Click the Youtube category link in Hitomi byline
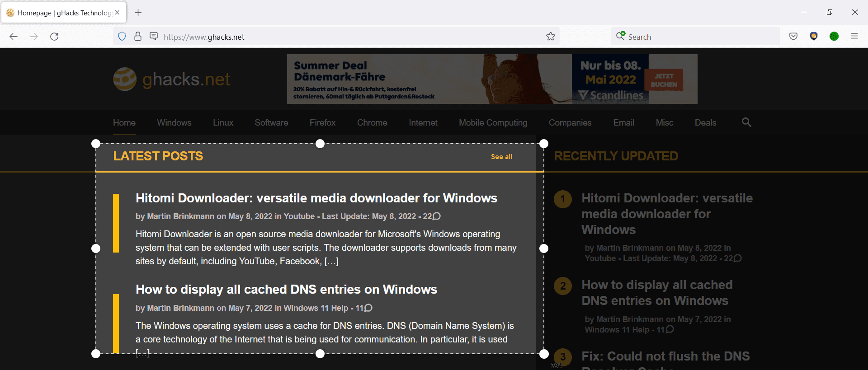 [299, 216]
